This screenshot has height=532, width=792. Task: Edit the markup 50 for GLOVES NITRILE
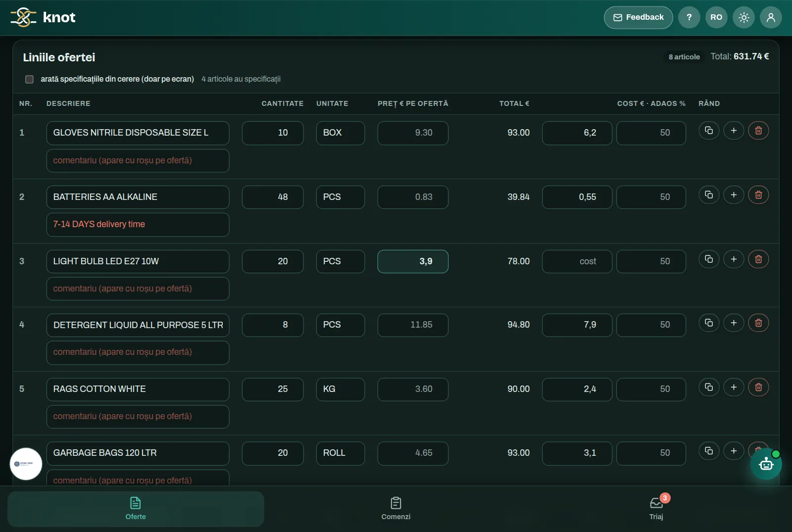[651, 133]
